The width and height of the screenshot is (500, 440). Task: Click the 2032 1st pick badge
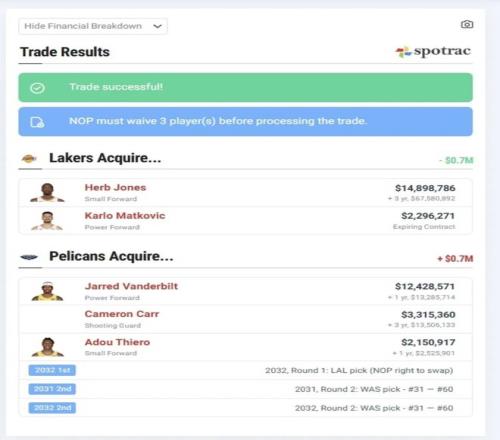pos(52,370)
